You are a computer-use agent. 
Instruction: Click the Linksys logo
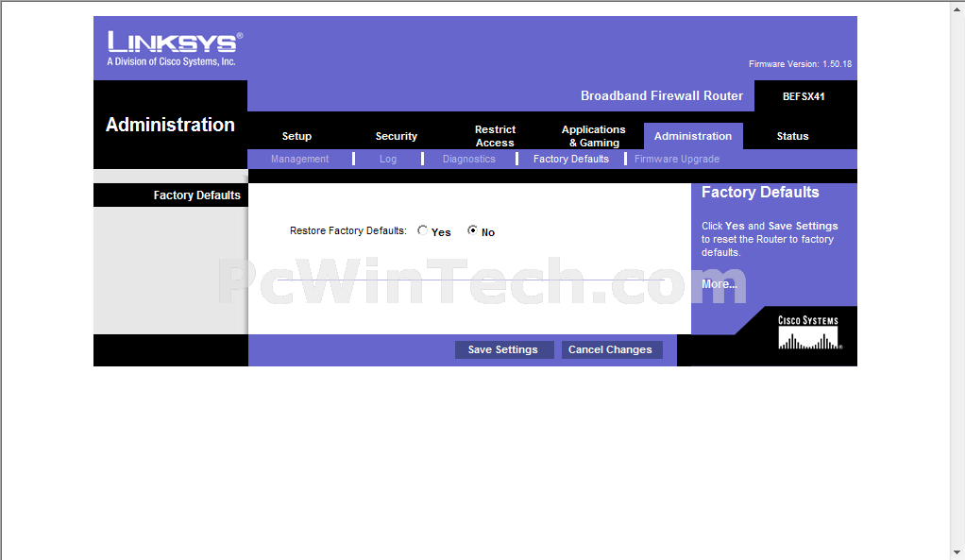point(175,48)
